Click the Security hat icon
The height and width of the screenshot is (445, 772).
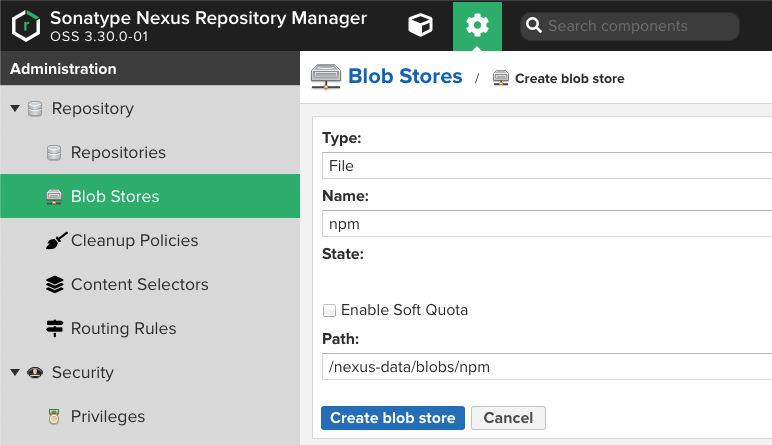[35, 372]
